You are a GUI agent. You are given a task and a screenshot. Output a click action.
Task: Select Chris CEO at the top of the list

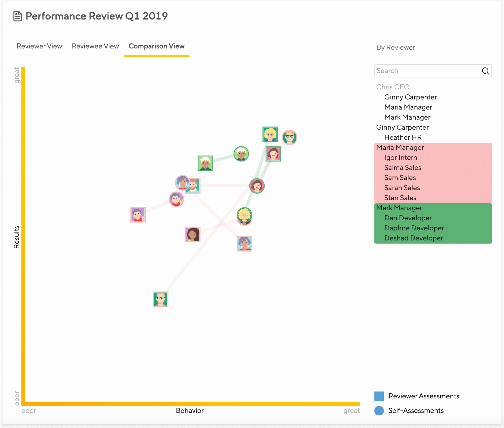(x=393, y=87)
